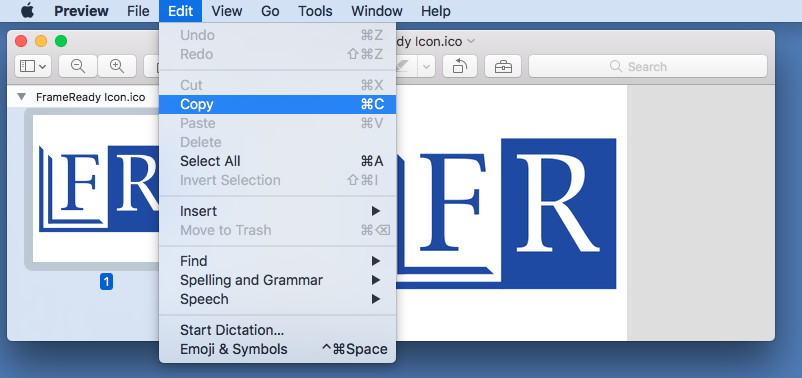Image resolution: width=802 pixels, height=378 pixels.
Task: Click the red close window button
Action: (x=21, y=41)
